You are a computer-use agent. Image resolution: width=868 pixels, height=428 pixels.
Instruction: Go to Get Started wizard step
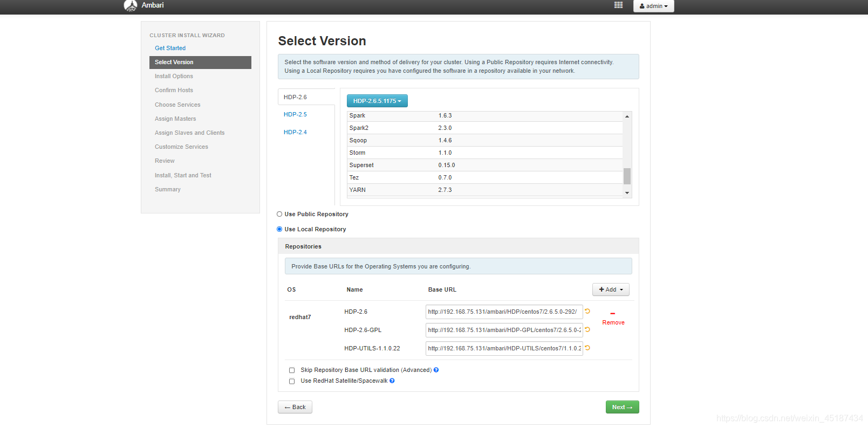[x=170, y=48]
